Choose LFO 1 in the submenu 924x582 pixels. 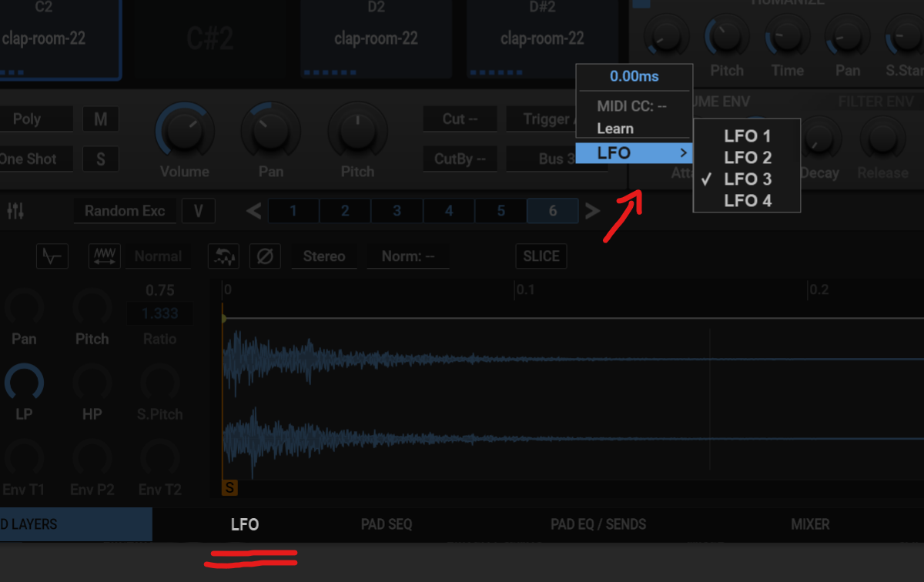point(747,136)
